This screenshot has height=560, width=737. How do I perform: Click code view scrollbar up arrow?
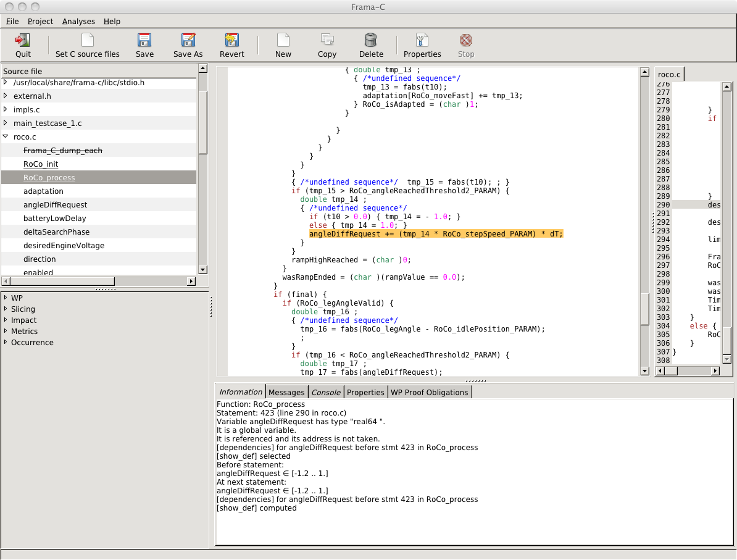645,72
